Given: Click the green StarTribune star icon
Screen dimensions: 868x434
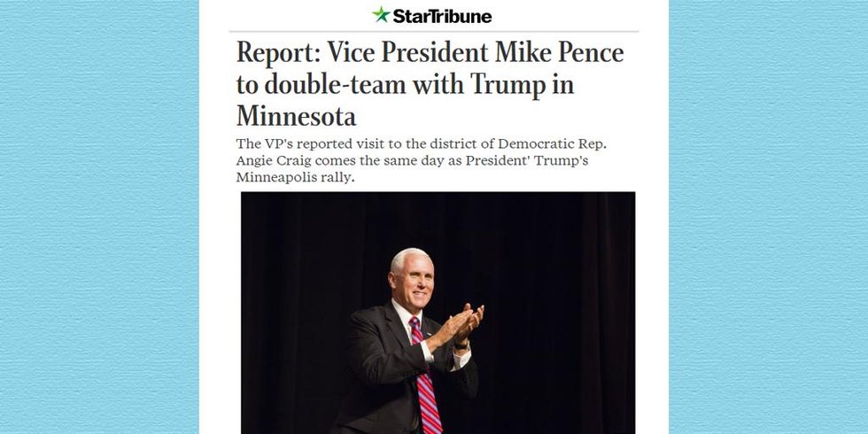Looking at the screenshot, I should pyautogui.click(x=381, y=14).
